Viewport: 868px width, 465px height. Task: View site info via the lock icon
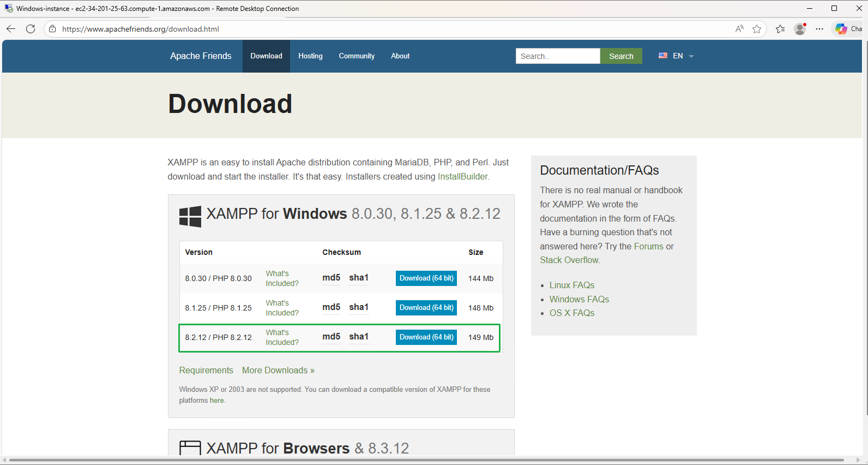52,29
